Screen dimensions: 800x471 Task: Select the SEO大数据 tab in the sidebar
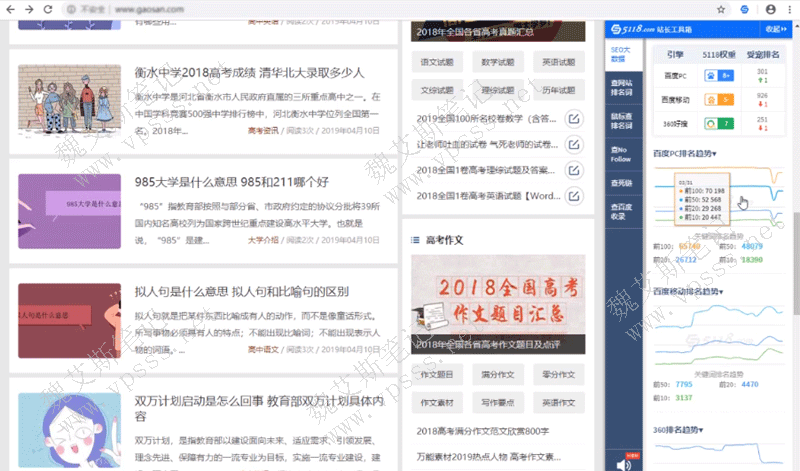tap(621, 55)
